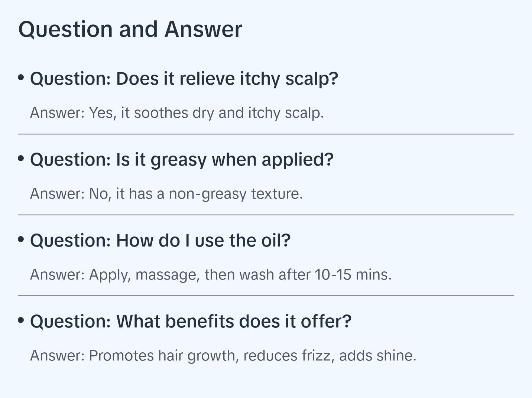Click the divider line above the benefits question
This screenshot has height=398, width=532.
coord(266,296)
